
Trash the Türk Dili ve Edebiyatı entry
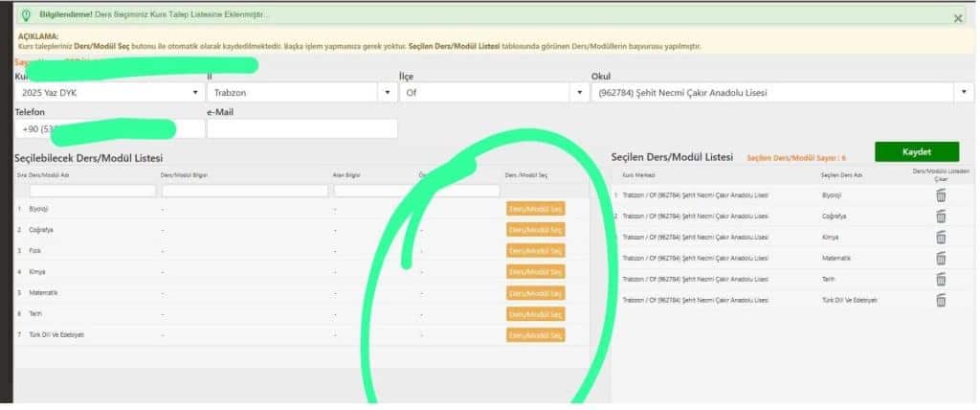point(940,300)
